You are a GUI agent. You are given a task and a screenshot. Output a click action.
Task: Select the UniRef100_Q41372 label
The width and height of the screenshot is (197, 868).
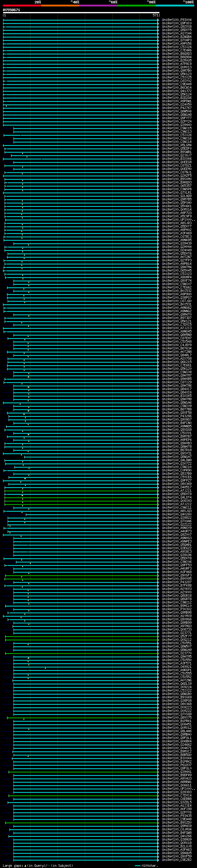pos(177,91)
